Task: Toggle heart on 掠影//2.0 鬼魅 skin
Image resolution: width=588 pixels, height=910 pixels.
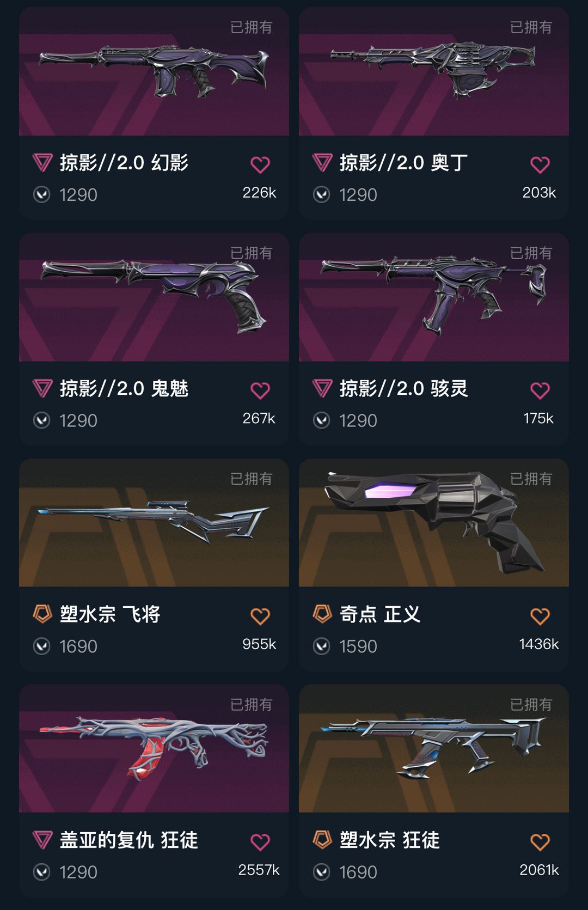Action: point(260,390)
